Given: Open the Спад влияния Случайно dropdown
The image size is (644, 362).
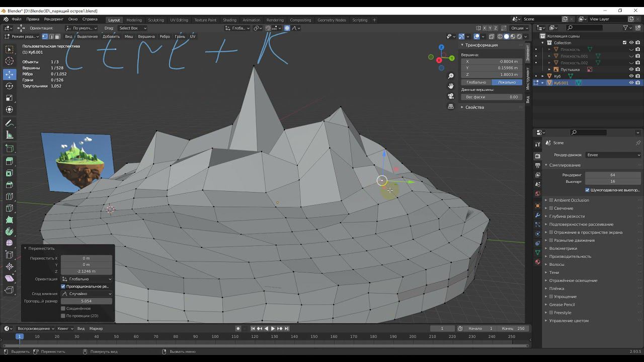Looking at the screenshot, I should [87, 294].
